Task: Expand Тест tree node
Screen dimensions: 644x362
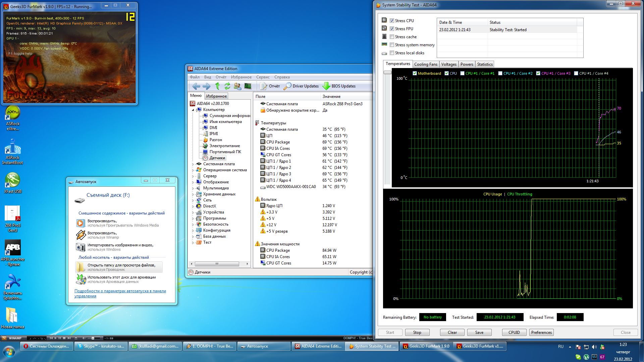Action: tap(193, 243)
